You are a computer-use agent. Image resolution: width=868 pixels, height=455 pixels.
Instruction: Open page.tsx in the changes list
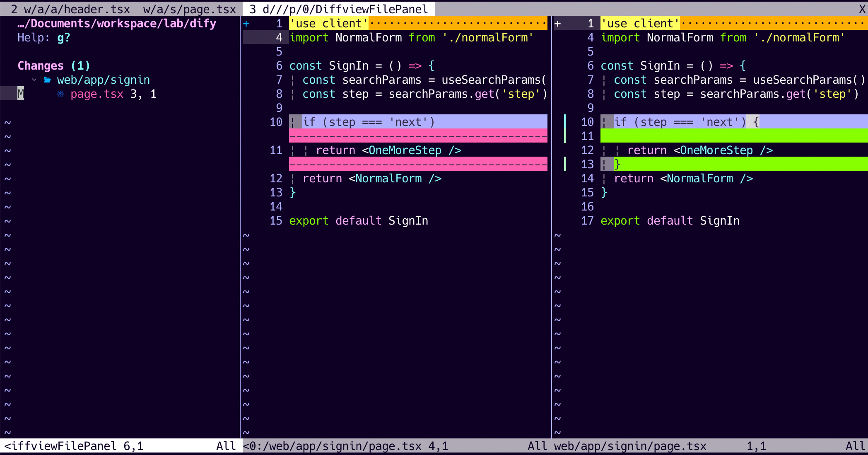coord(97,94)
